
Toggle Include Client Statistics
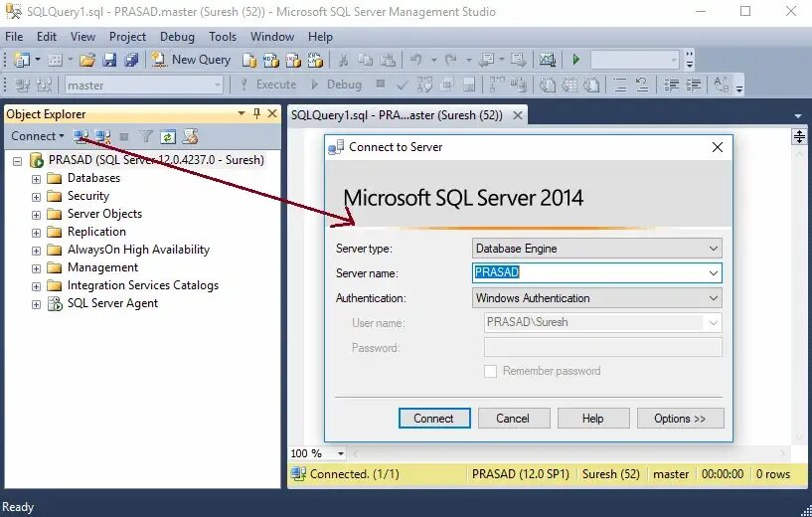point(519,85)
